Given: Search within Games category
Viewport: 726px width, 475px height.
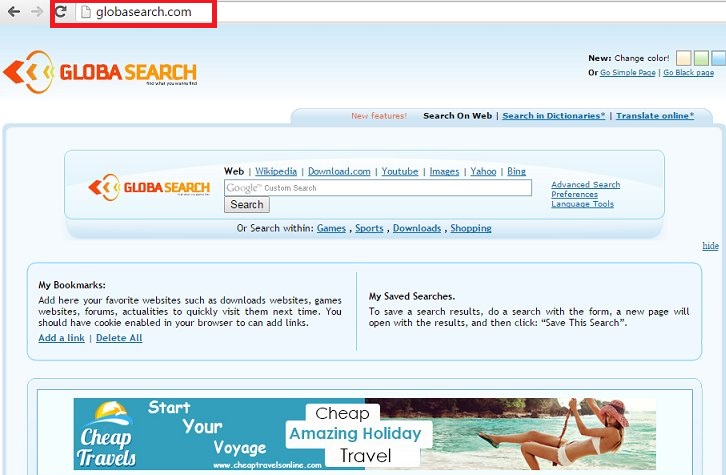Looking at the screenshot, I should [331, 228].
